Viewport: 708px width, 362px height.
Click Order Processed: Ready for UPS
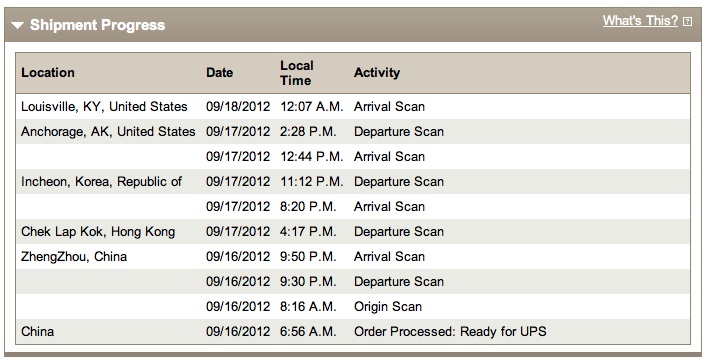tap(450, 332)
